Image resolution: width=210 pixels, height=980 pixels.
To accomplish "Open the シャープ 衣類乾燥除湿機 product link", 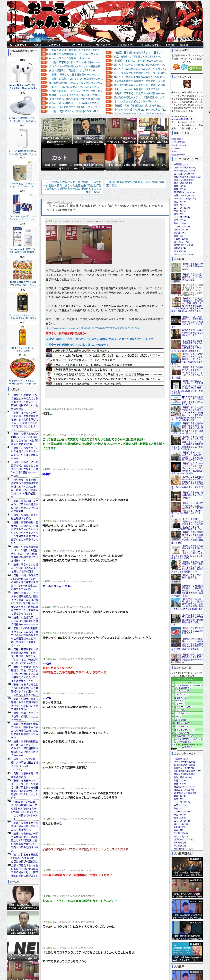I will click(22, 152).
